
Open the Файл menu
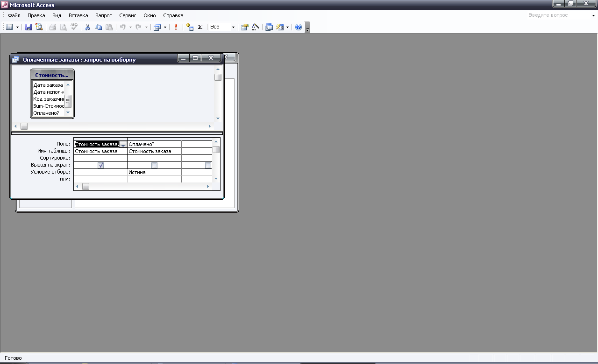point(14,15)
